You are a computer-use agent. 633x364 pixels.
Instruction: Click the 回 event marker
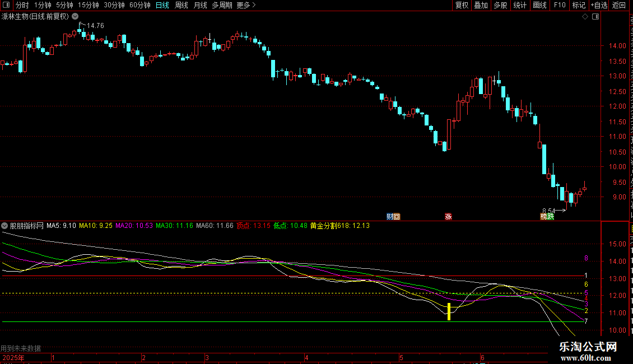397,217
